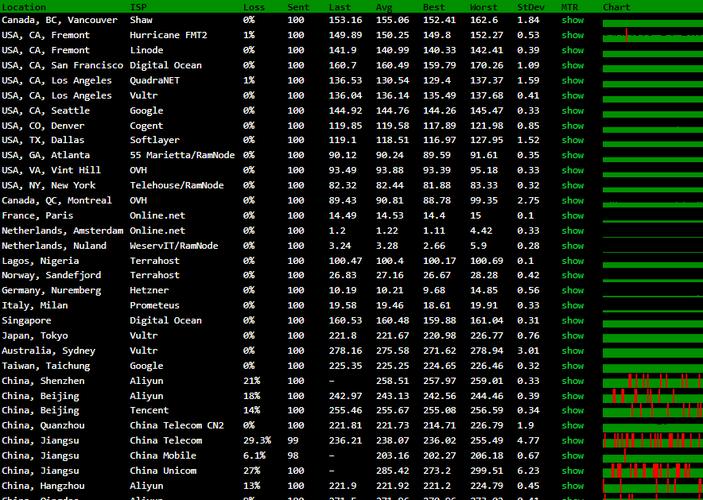The height and width of the screenshot is (500, 703).
Task: Click the Worst column header
Action: click(x=483, y=7)
